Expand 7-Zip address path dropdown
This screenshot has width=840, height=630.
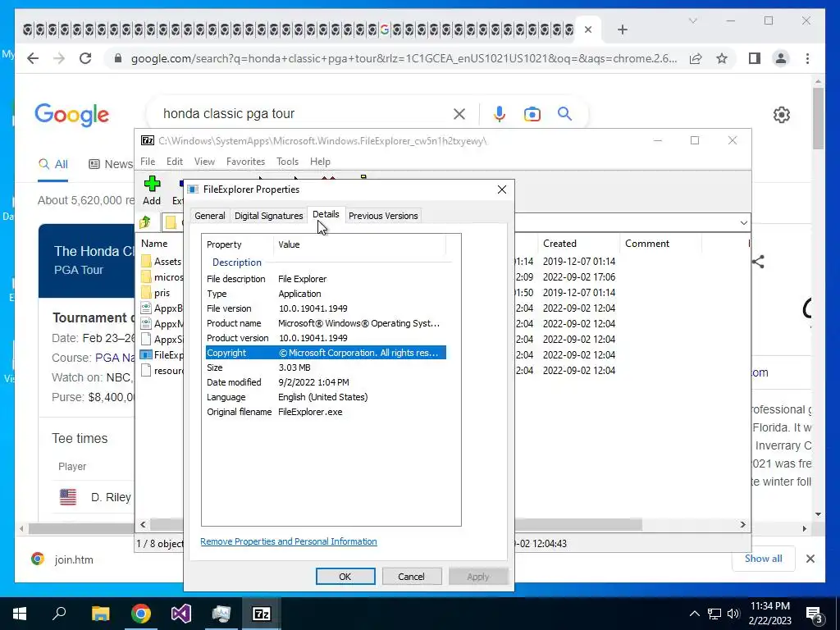click(x=743, y=223)
